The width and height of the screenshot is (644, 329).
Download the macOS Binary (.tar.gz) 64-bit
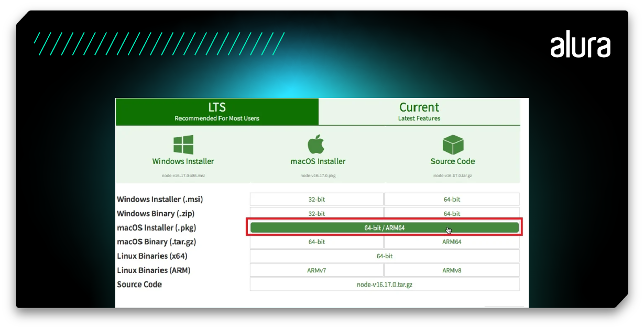[x=316, y=242]
